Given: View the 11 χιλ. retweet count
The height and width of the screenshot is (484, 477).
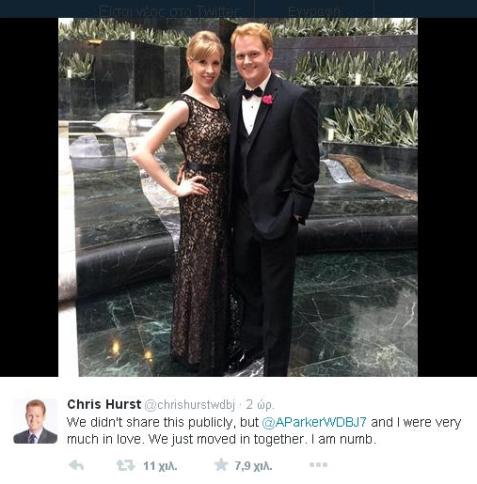Looking at the screenshot, I should coord(160,466).
